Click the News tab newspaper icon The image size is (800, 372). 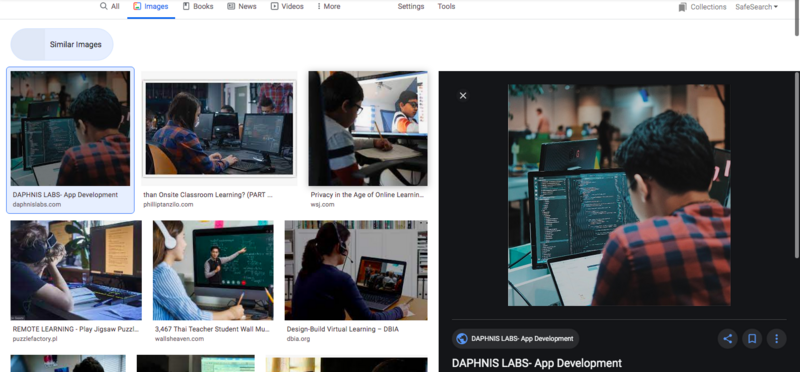click(x=231, y=6)
